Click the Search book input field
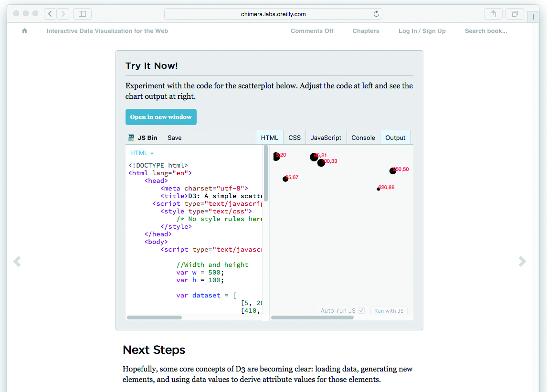Image resolution: width=547 pixels, height=392 pixels. [x=485, y=31]
